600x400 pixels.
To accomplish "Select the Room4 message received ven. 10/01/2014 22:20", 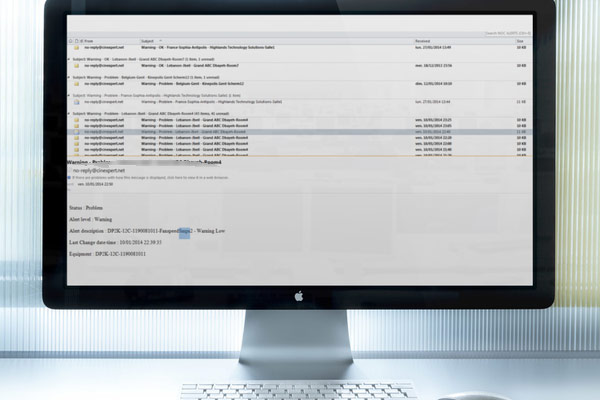I will (x=300, y=138).
